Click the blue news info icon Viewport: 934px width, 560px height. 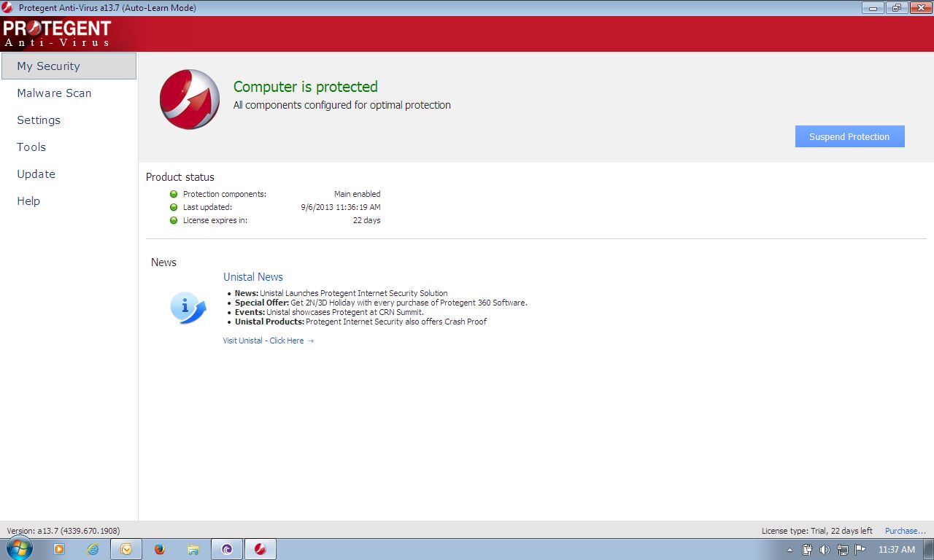pyautogui.click(x=188, y=307)
